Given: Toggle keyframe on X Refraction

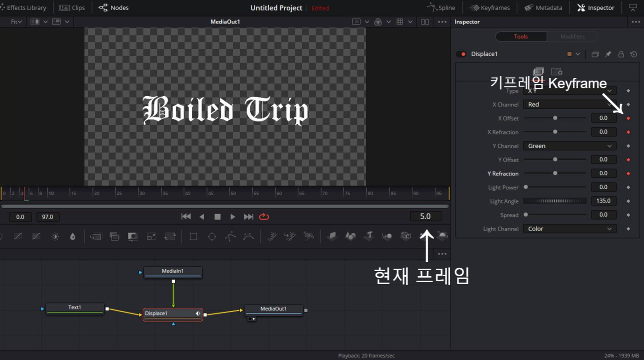Looking at the screenshot, I should [628, 132].
